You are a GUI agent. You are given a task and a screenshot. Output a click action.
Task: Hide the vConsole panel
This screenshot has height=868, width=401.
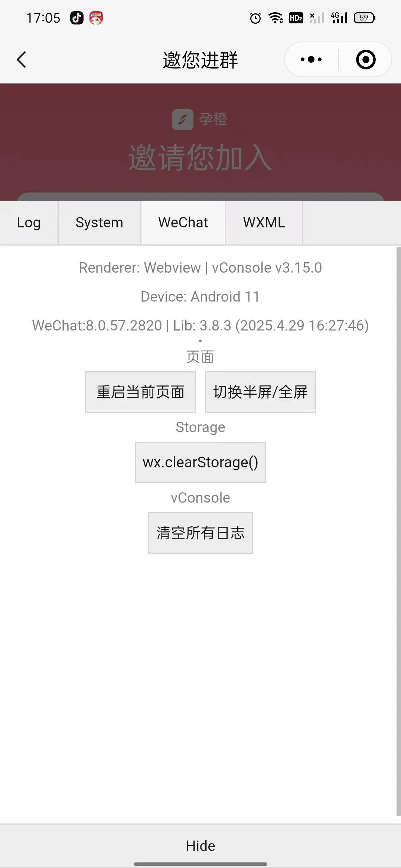[x=200, y=846]
